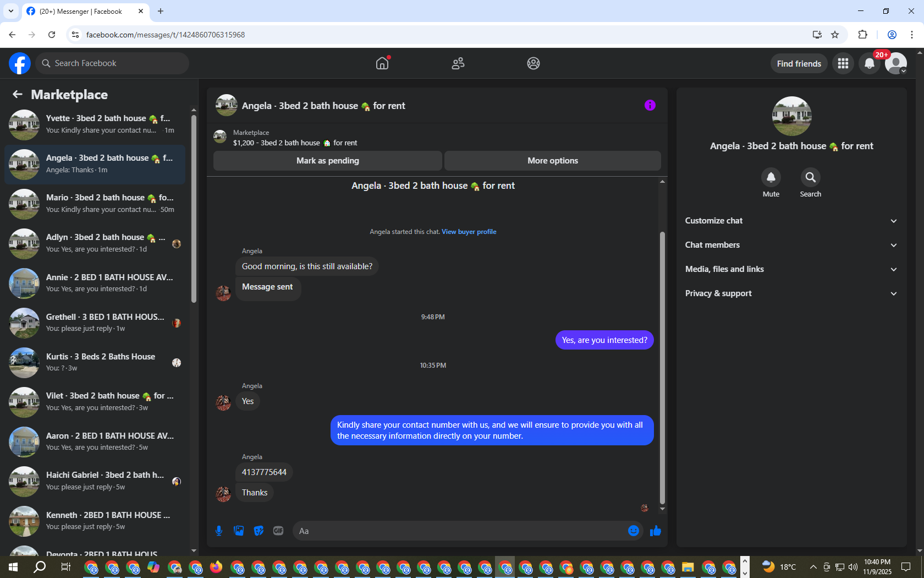Screen dimensions: 924x578
Task: Show hidden system tray icons
Action: [x=813, y=567]
